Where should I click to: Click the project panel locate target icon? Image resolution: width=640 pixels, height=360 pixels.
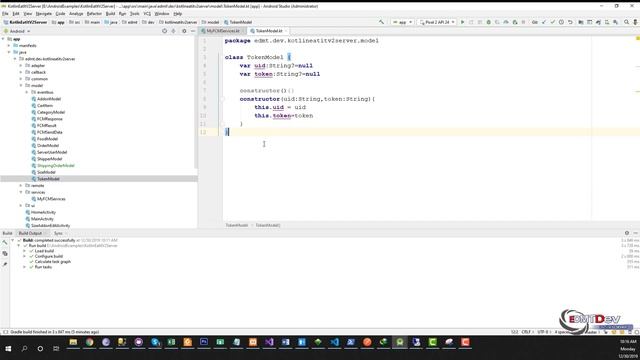pyautogui.click(x=164, y=31)
